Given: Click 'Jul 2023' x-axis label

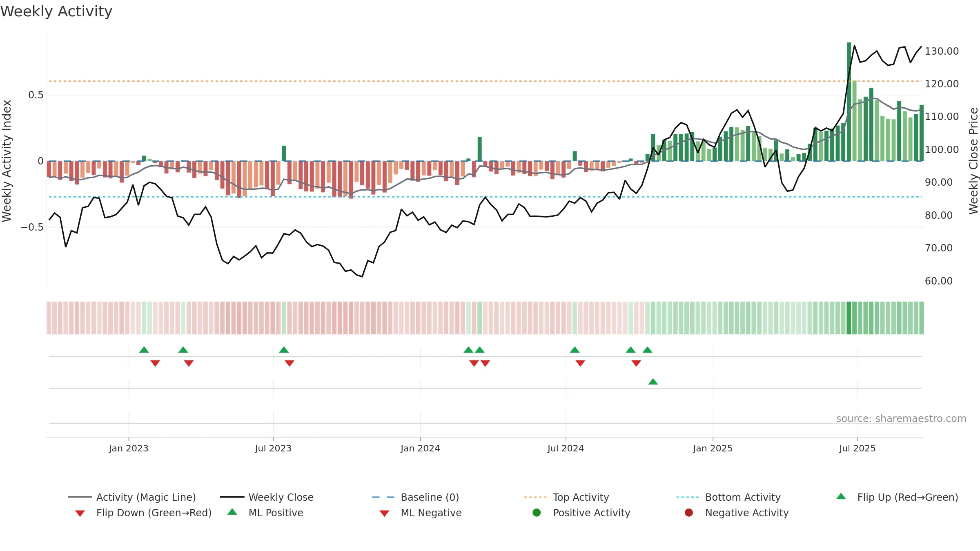Looking at the screenshot, I should tap(273, 448).
